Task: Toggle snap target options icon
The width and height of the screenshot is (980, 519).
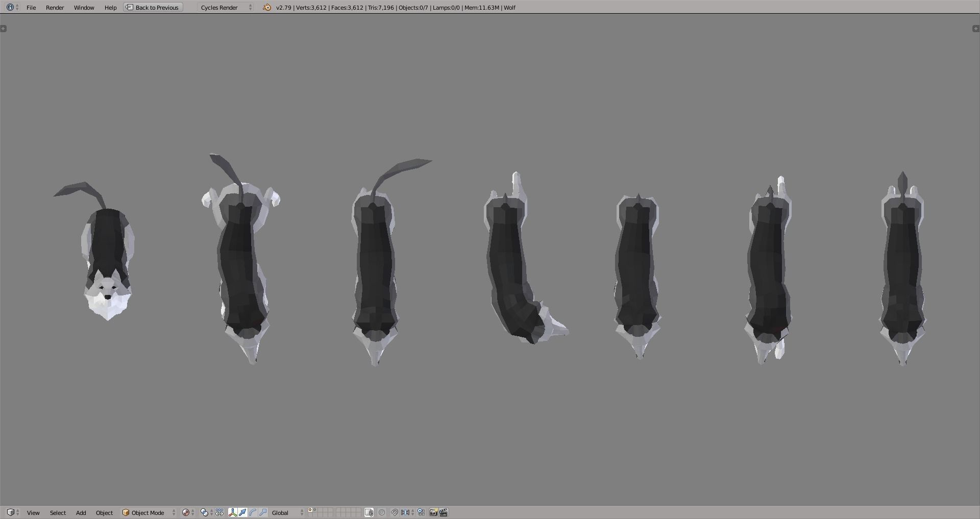Action: point(421,512)
